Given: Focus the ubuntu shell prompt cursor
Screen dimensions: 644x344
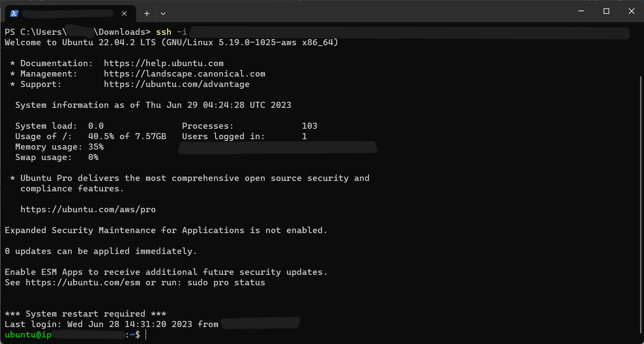Looking at the screenshot, I should 146,335.
